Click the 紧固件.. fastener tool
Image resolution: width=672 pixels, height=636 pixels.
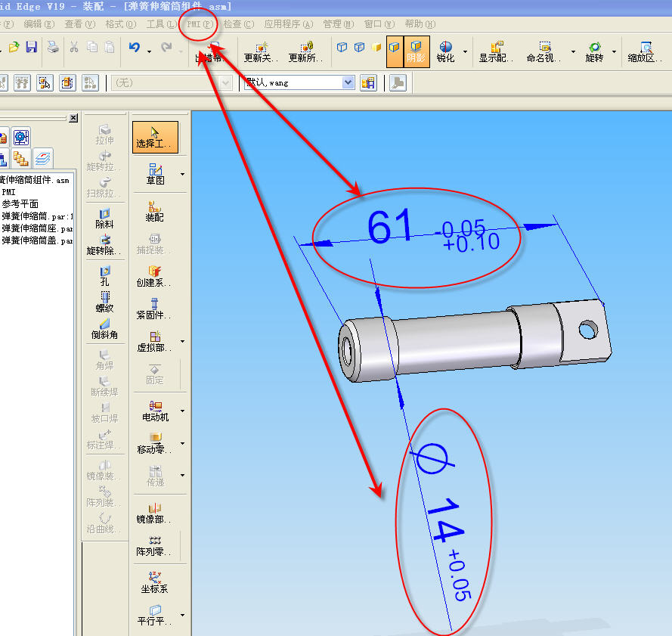[154, 309]
